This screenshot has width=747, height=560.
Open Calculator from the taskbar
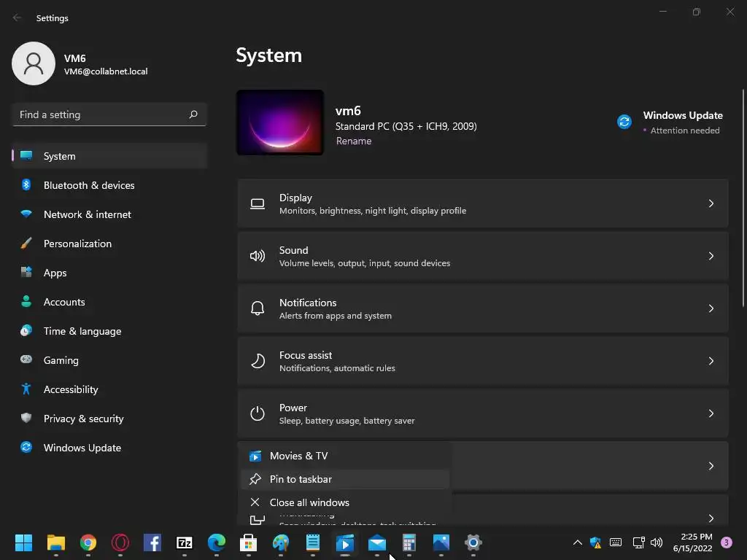coord(409,542)
